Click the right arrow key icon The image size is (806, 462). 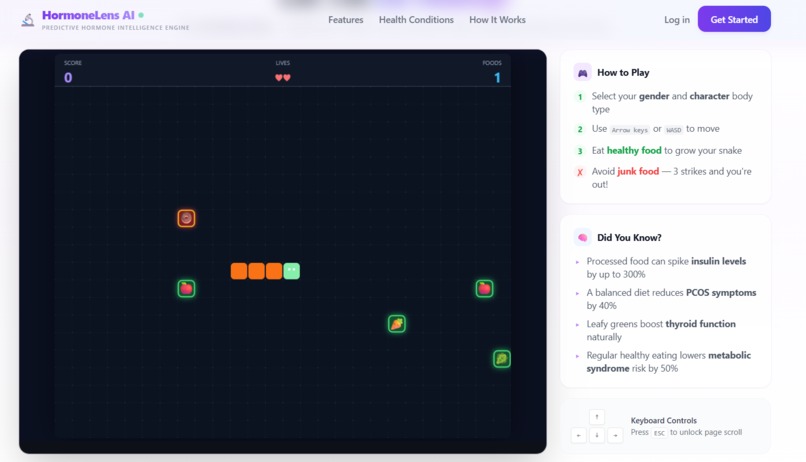(615, 435)
